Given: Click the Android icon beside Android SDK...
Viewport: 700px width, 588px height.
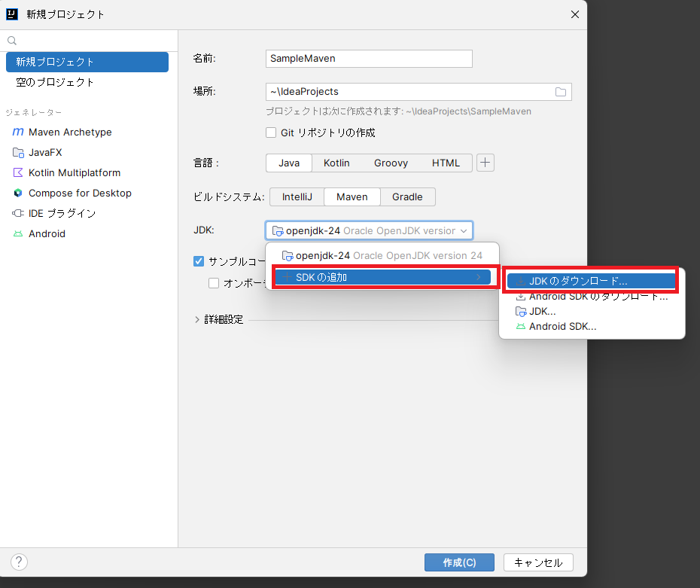Looking at the screenshot, I should coord(521,326).
